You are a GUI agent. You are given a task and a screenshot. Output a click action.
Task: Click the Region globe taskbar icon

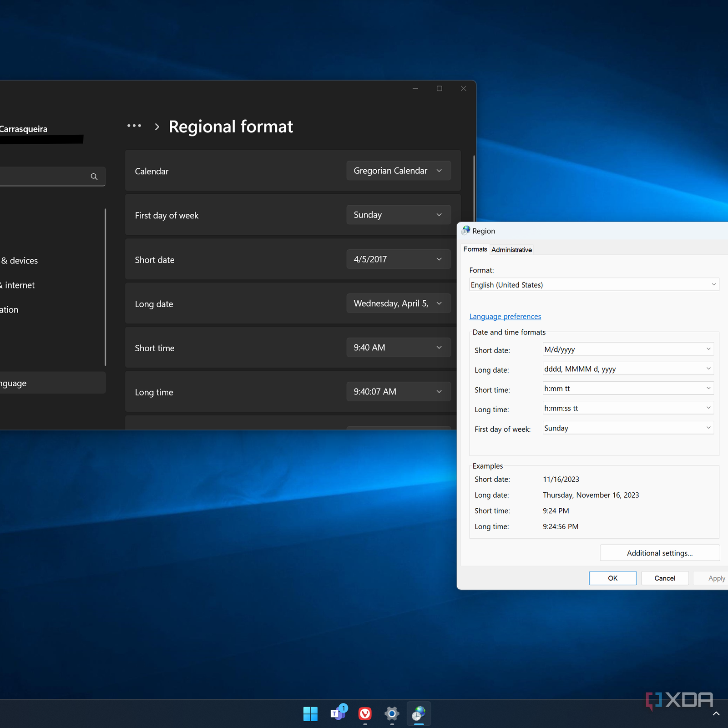pyautogui.click(x=419, y=713)
